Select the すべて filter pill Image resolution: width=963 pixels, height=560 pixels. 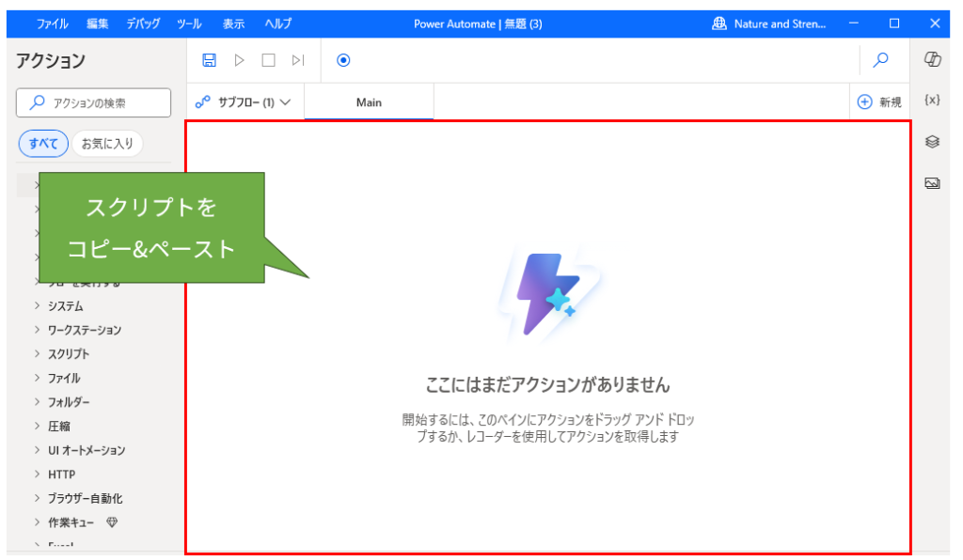(x=42, y=143)
